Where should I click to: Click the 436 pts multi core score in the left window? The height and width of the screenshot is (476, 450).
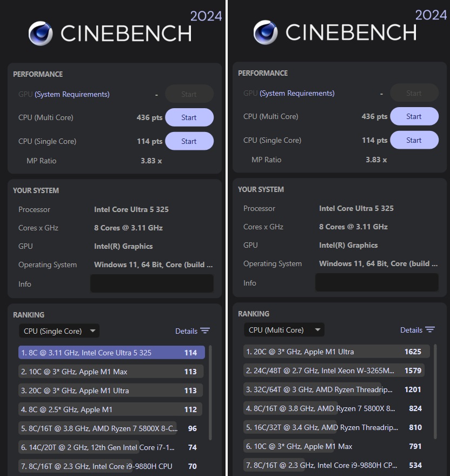click(149, 117)
